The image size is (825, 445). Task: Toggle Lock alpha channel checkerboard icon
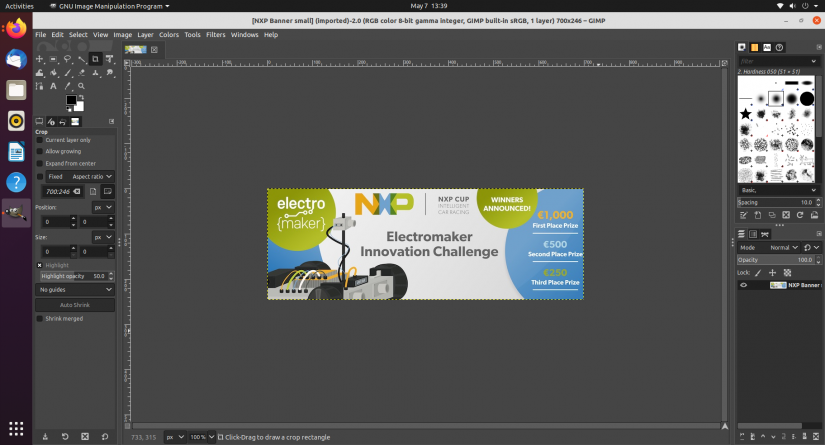pos(787,273)
